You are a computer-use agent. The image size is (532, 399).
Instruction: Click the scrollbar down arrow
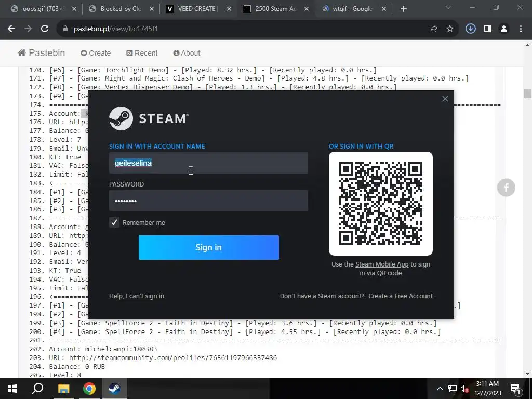(x=527, y=374)
